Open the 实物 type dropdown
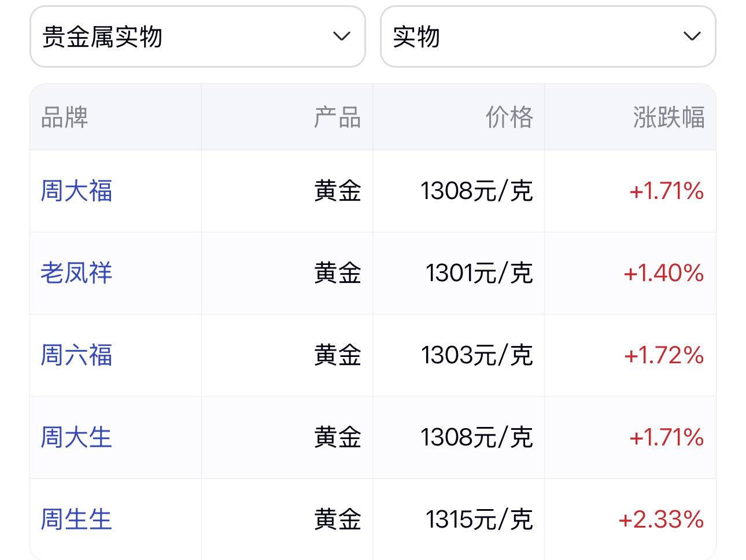The width and height of the screenshot is (746, 560). [548, 36]
